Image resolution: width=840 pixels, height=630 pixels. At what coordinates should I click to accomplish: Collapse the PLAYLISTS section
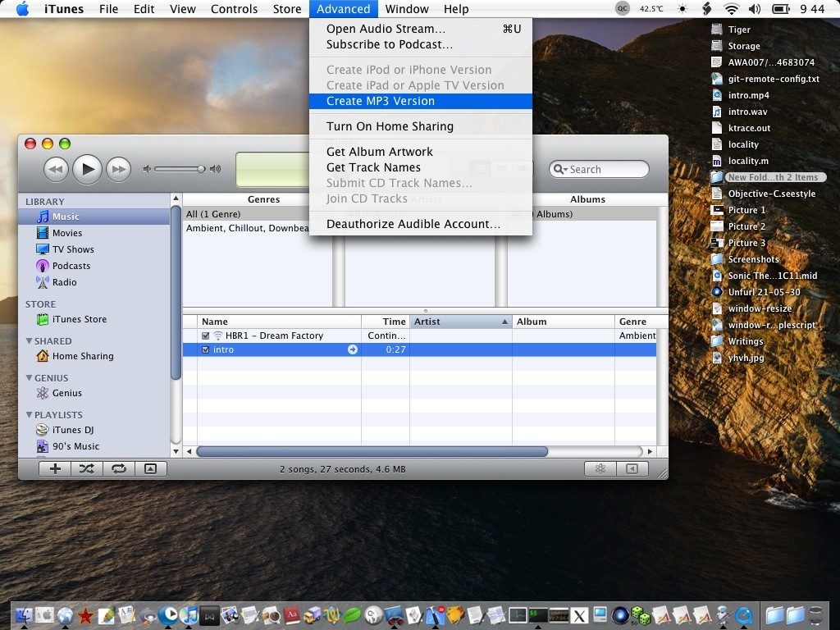(29, 414)
